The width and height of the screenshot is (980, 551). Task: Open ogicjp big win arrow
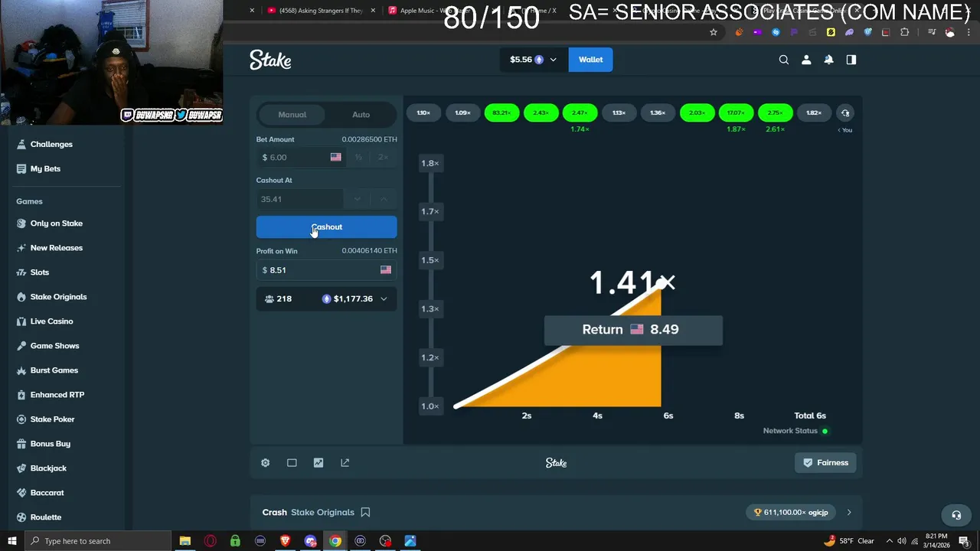coord(848,513)
